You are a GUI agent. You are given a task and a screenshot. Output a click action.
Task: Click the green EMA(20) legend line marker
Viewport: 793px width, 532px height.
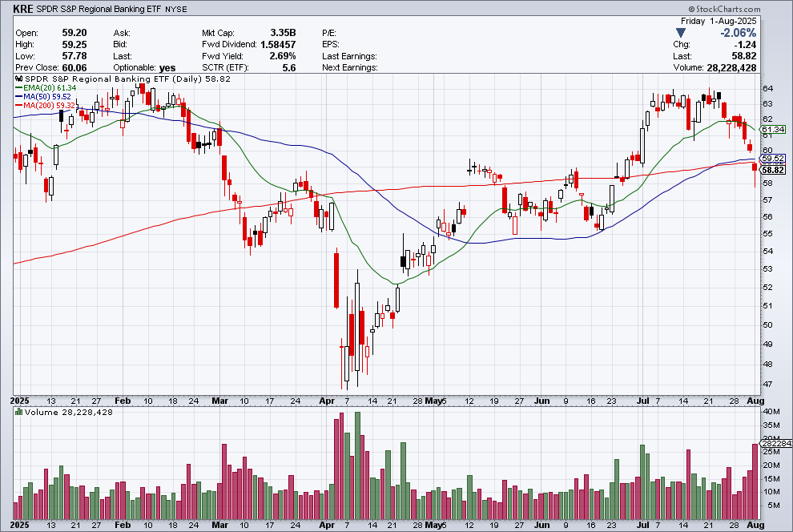click(x=18, y=90)
